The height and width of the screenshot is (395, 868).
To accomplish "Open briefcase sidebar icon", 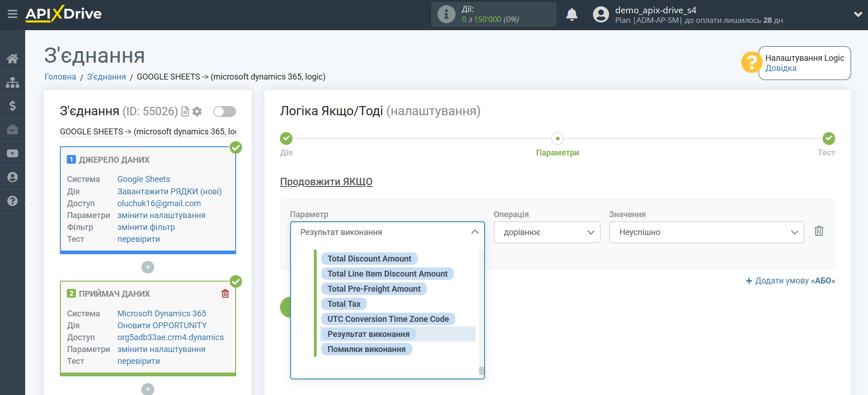I will click(x=12, y=130).
